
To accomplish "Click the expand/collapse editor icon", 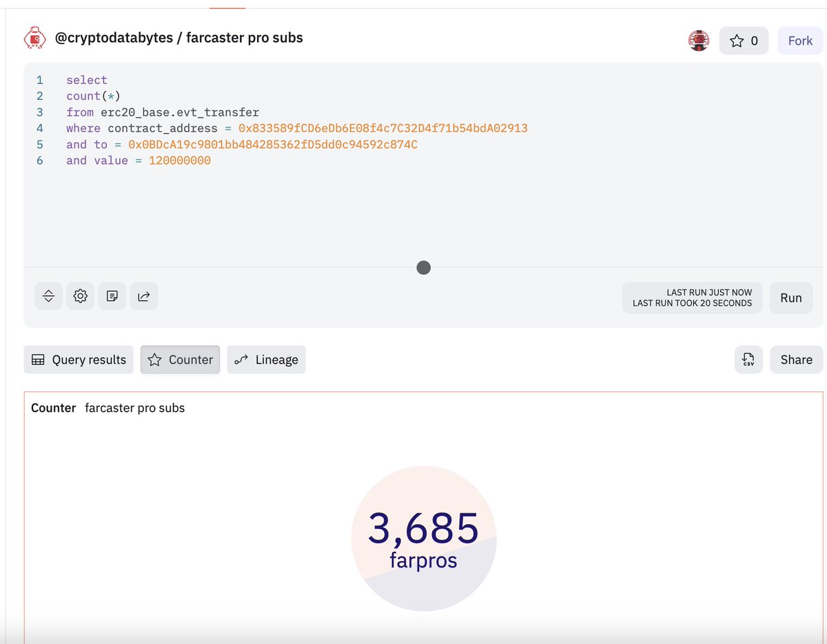I will point(48,296).
